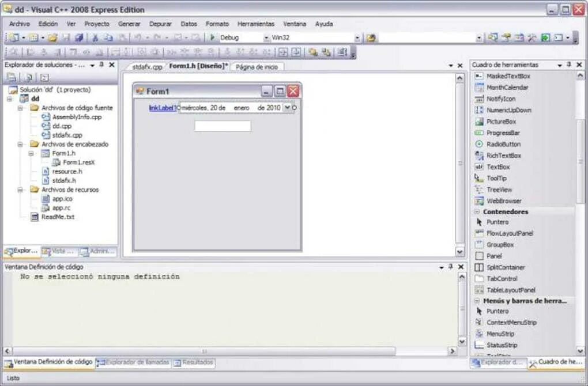Open the date picker dropdown on Form1
The image size is (588, 386).
[287, 108]
